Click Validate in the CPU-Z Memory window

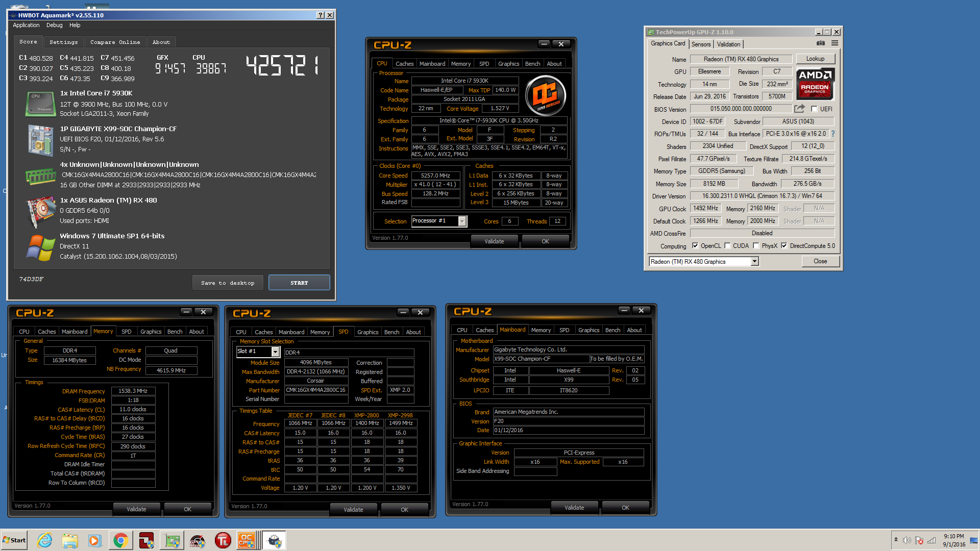[136, 509]
